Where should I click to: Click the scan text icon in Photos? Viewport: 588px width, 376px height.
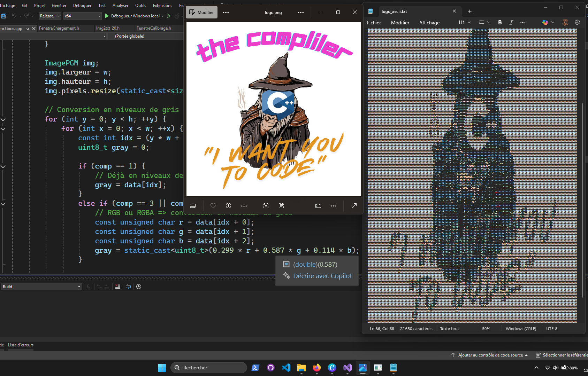[281, 206]
